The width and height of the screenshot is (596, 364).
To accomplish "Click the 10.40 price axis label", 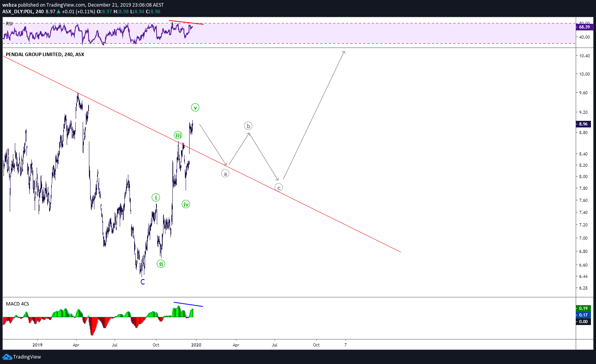I will coord(584,56).
